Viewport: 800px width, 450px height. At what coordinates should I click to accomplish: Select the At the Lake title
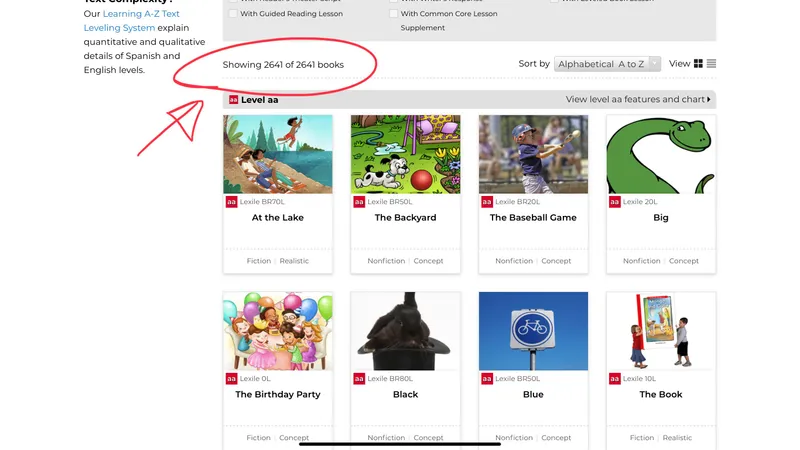tap(278, 217)
